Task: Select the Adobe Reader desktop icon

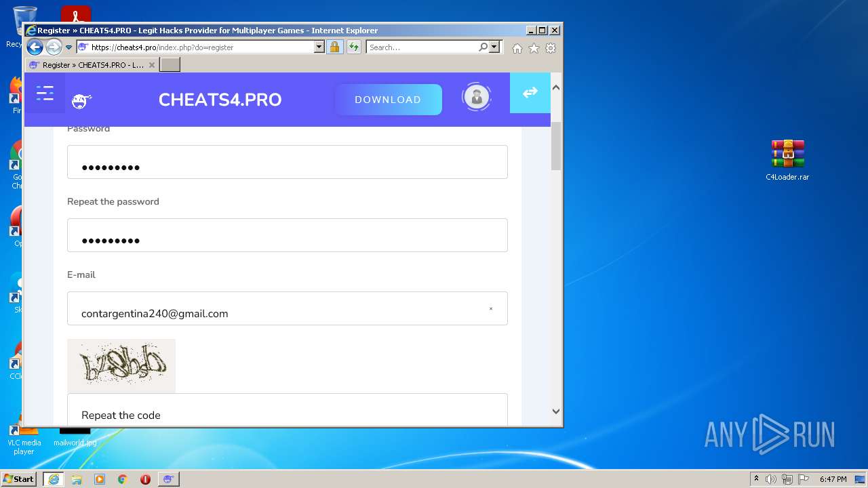Action: pyautogui.click(x=75, y=14)
